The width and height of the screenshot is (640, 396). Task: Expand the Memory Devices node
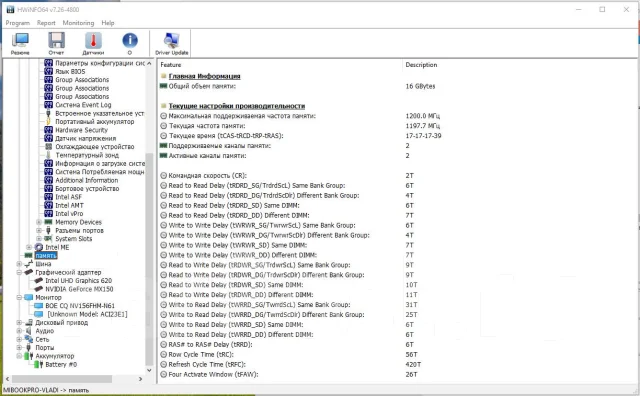point(39,222)
